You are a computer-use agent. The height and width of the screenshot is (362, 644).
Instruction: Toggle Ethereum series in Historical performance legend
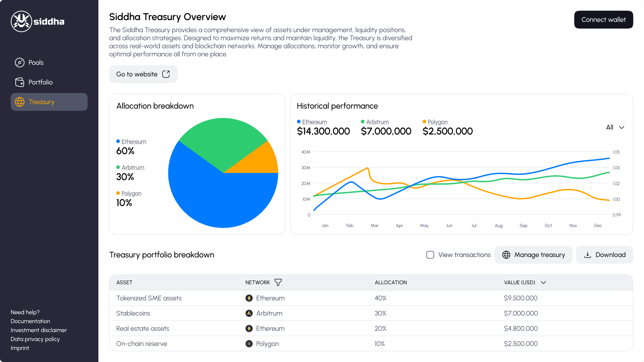tap(314, 122)
